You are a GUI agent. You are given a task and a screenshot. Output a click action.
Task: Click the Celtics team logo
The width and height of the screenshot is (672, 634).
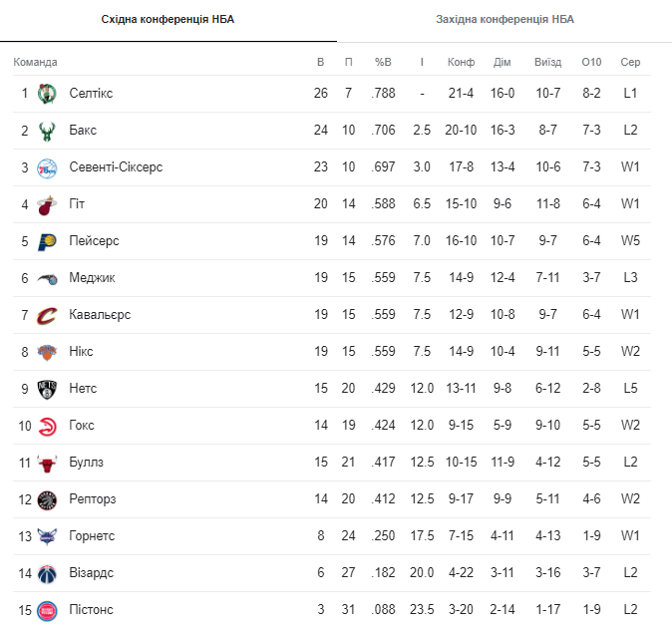(47, 94)
